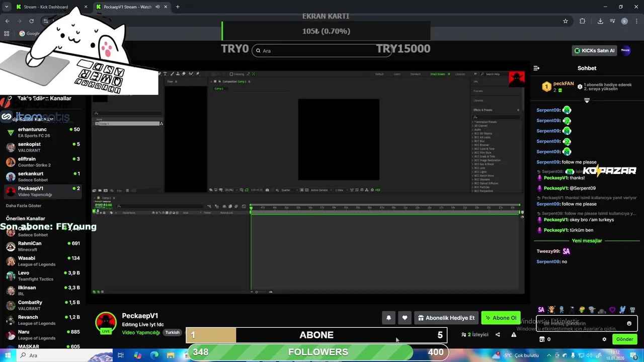Image resolution: width=644 pixels, height=362 pixels.
Task: Expand Daha Fazla Göster in the sidebar
Action: click(x=24, y=206)
